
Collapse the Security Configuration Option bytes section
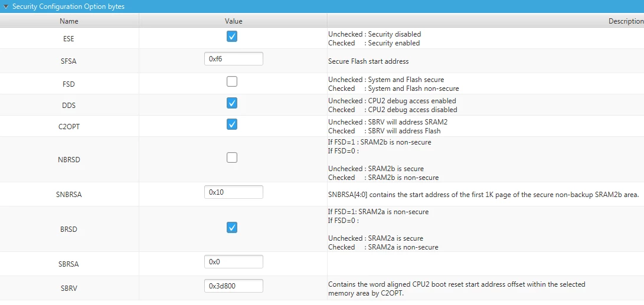tap(6, 6)
